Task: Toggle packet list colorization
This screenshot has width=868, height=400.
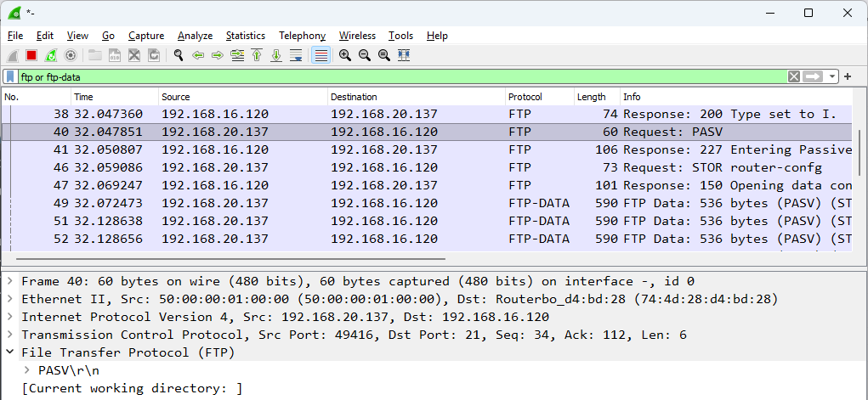Action: tap(321, 55)
